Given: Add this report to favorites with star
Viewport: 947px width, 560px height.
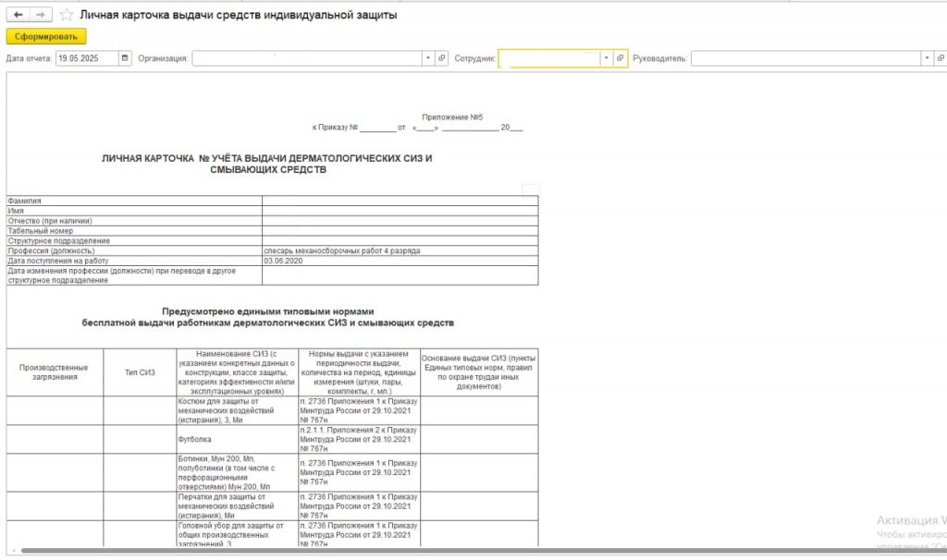Looking at the screenshot, I should 67,15.
